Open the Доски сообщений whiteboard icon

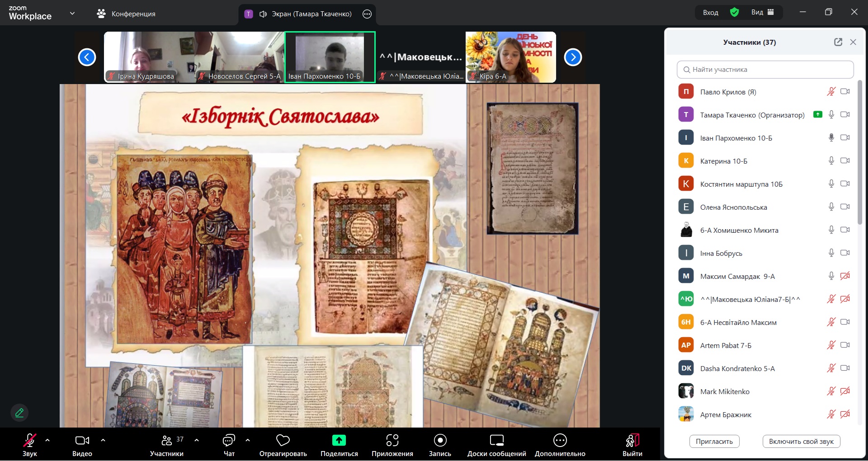(x=496, y=440)
